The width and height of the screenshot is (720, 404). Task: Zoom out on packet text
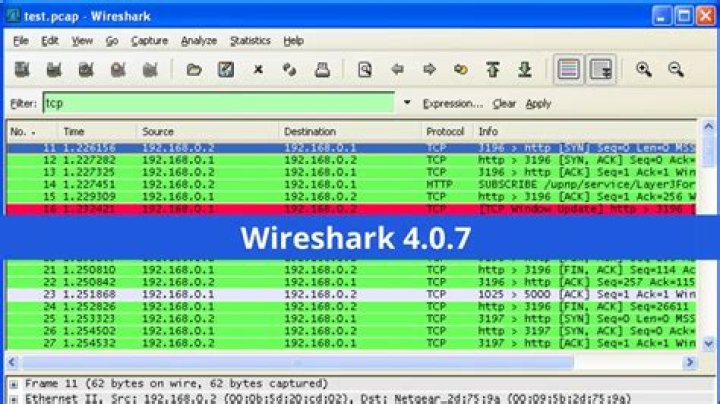676,70
